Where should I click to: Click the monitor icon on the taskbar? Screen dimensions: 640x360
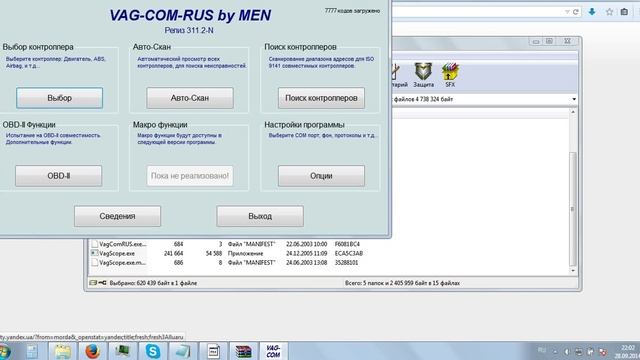coord(122,351)
